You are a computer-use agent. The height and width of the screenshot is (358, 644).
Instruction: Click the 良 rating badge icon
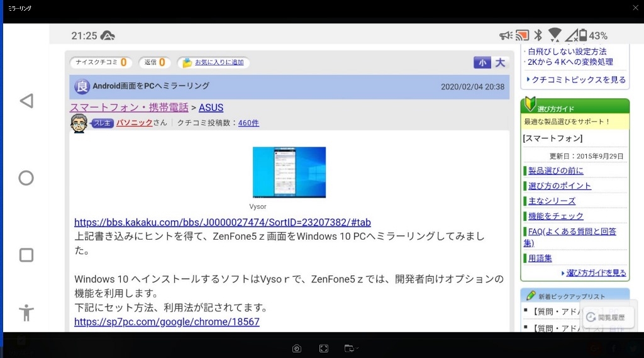tap(82, 87)
